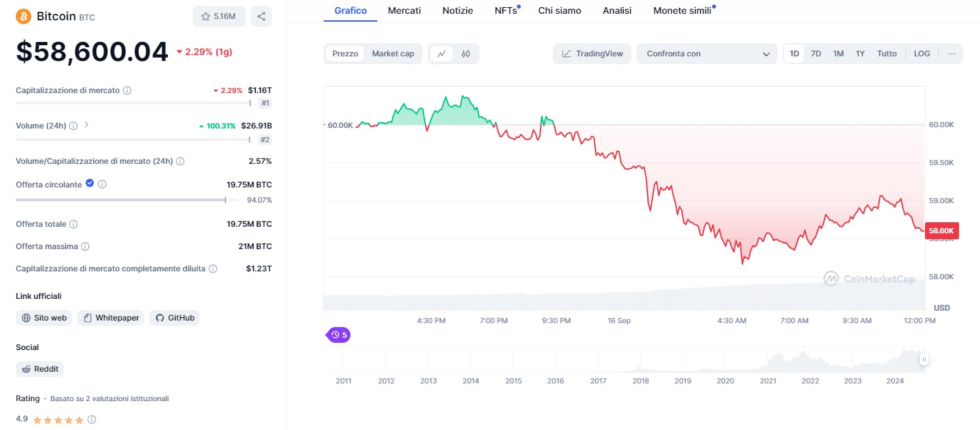Grab the timeline range slider handle
This screenshot has height=430, width=980.
(x=924, y=359)
